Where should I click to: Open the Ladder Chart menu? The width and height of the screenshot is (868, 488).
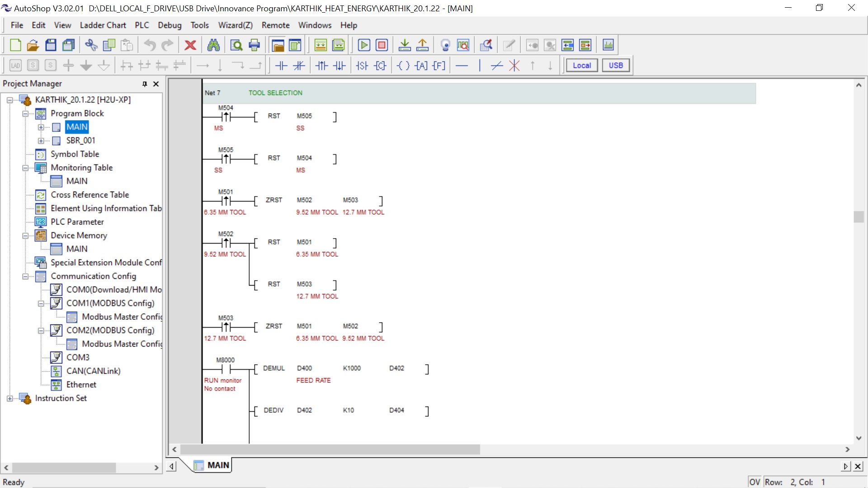coord(103,25)
